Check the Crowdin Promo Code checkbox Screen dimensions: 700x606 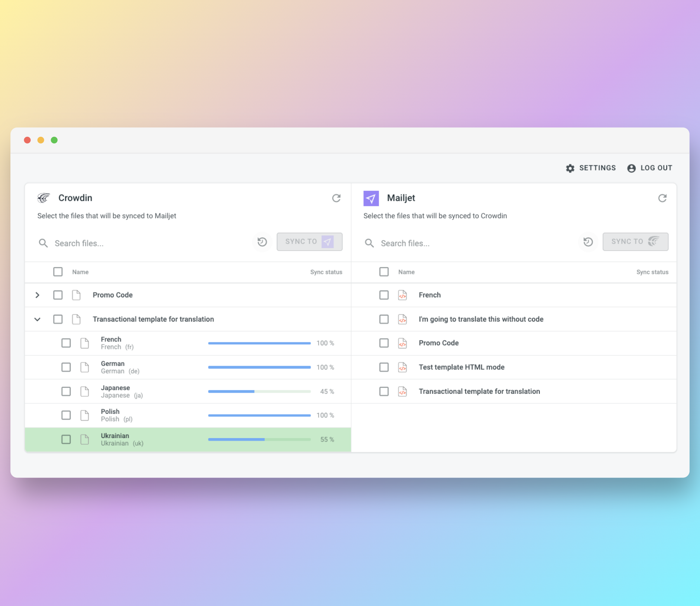pos(58,295)
